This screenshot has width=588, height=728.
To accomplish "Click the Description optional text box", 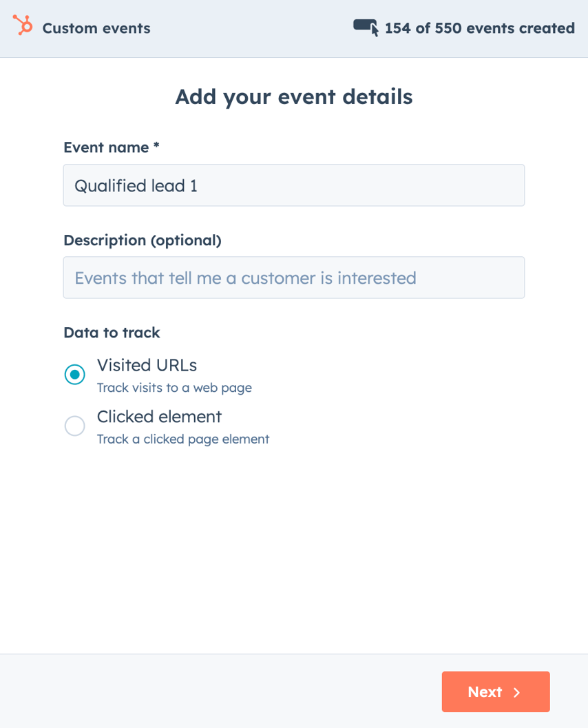I will click(294, 278).
